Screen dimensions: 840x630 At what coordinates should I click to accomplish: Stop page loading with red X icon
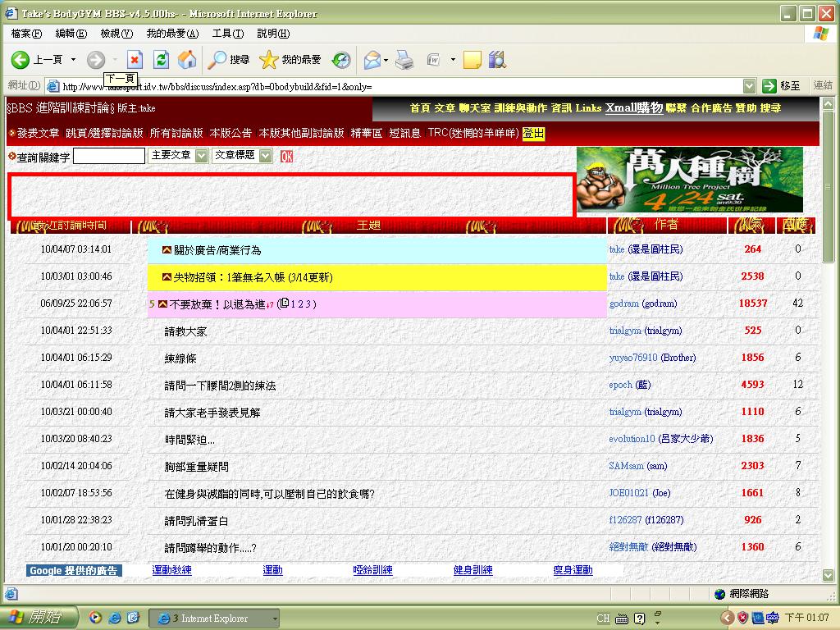pyautogui.click(x=135, y=59)
